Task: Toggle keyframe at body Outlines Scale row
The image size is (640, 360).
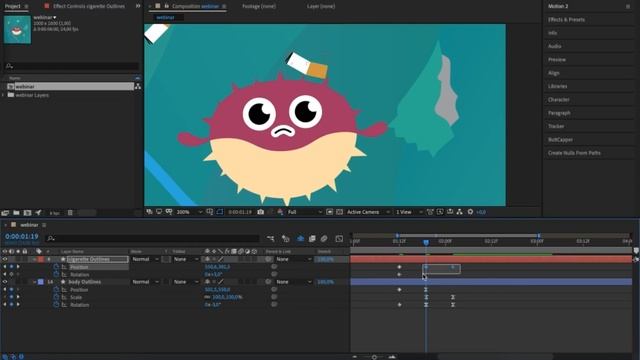Action: point(11,297)
